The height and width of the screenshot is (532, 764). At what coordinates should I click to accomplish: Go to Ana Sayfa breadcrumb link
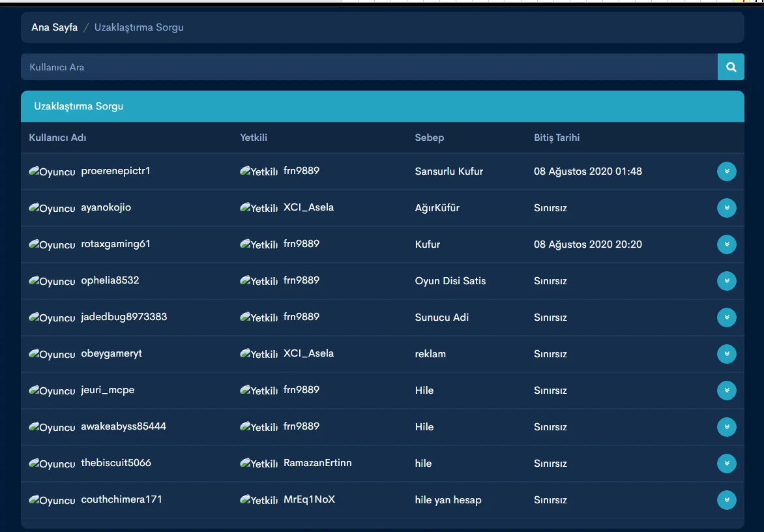[55, 27]
